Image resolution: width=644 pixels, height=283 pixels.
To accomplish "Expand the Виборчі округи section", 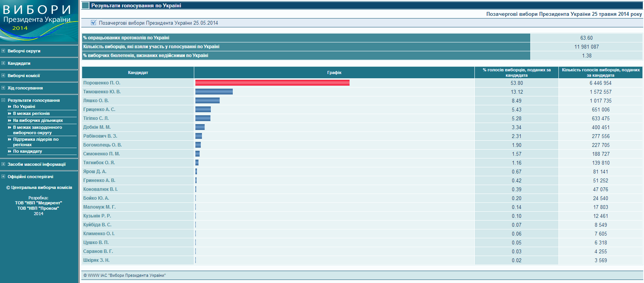I will [3, 51].
